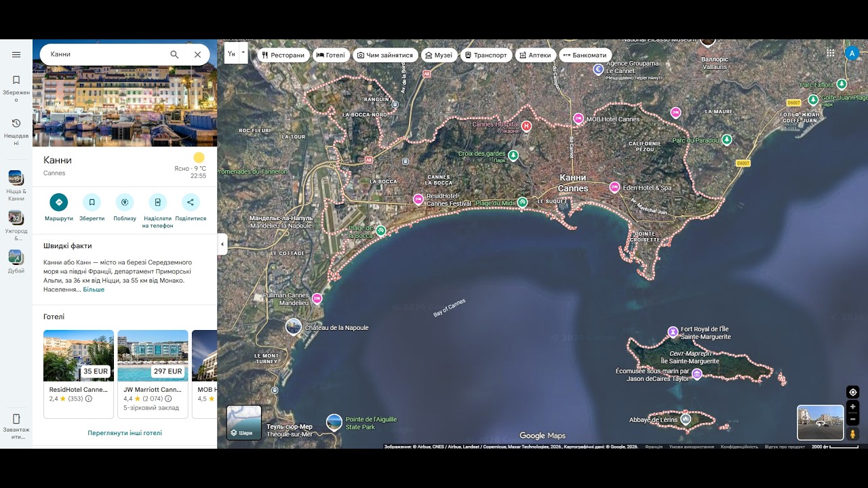
Task: Collapse the side panel arrow
Action: tap(222, 244)
